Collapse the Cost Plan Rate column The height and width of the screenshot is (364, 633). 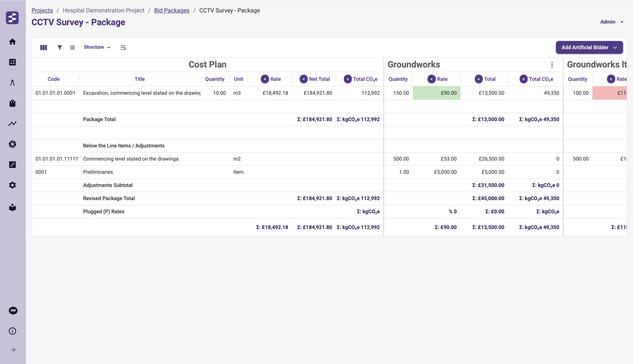coord(264,79)
